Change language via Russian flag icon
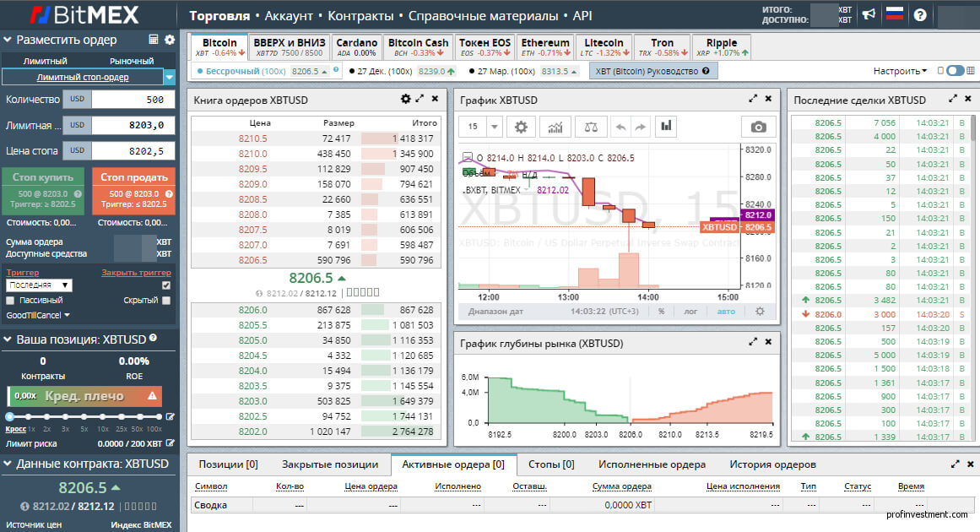980x532 pixels. [x=895, y=14]
